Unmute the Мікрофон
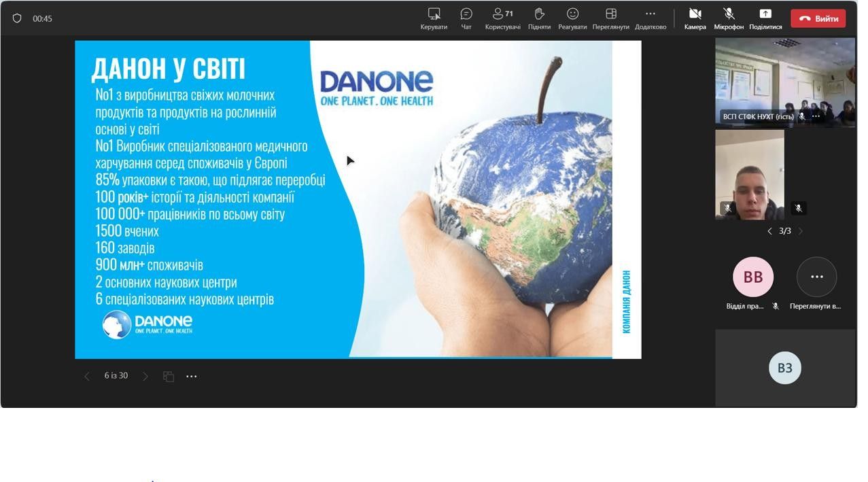 coord(729,18)
